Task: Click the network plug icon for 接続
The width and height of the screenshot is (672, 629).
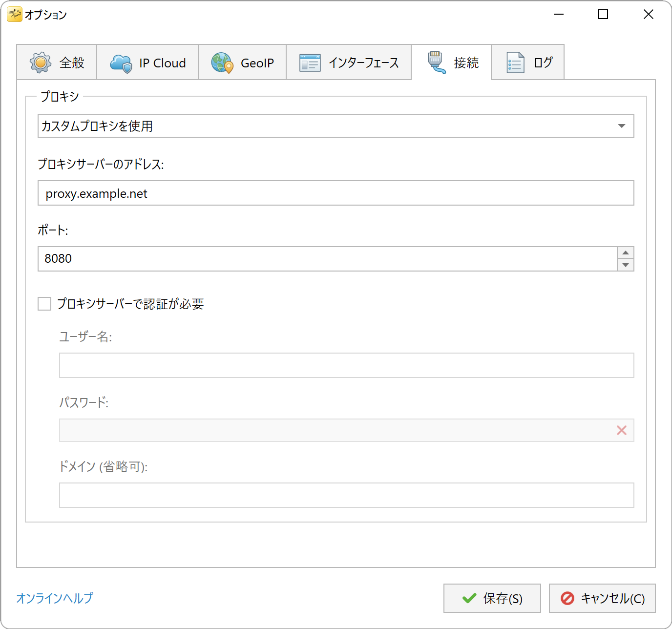Action: click(437, 63)
